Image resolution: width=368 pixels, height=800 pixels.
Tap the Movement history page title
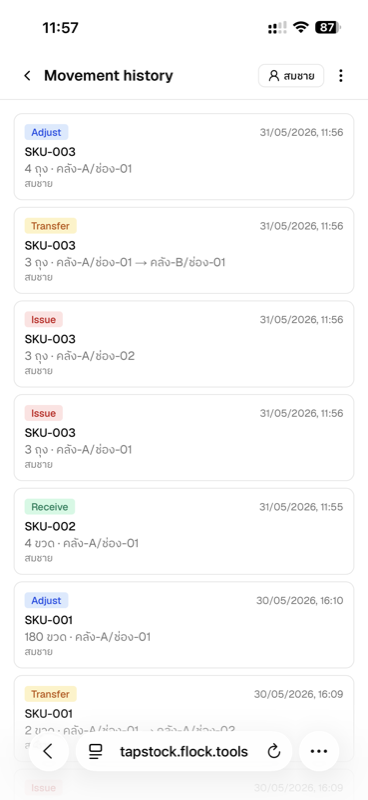click(108, 76)
